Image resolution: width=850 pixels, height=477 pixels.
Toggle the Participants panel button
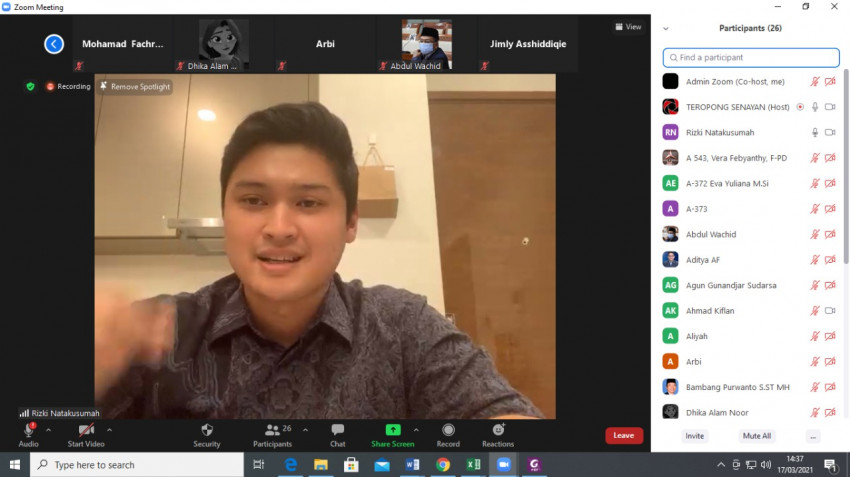273,435
